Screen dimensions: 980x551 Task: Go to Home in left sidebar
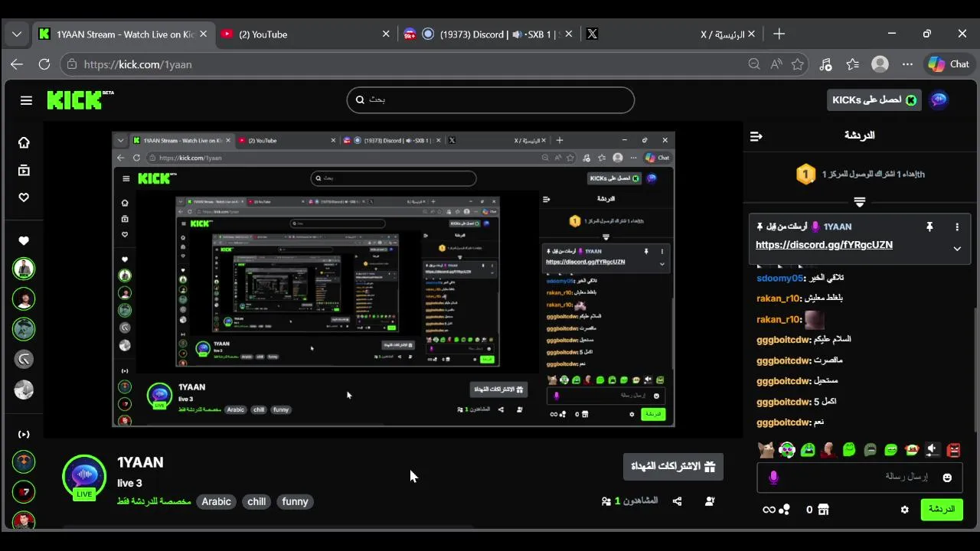24,142
